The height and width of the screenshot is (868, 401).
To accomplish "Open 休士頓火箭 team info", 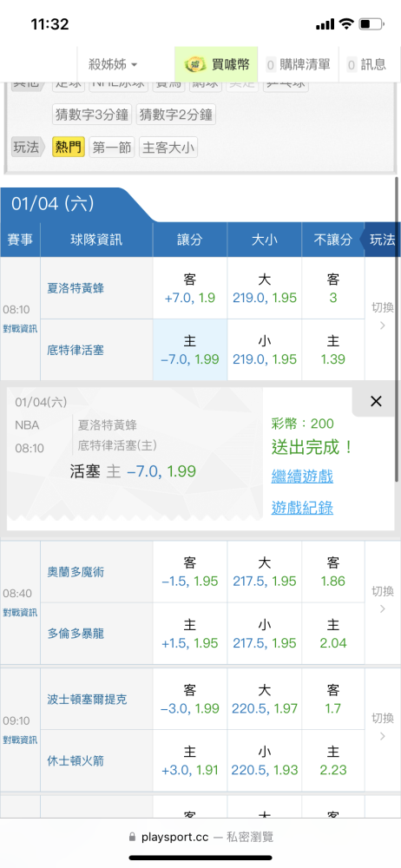I will point(76,761).
